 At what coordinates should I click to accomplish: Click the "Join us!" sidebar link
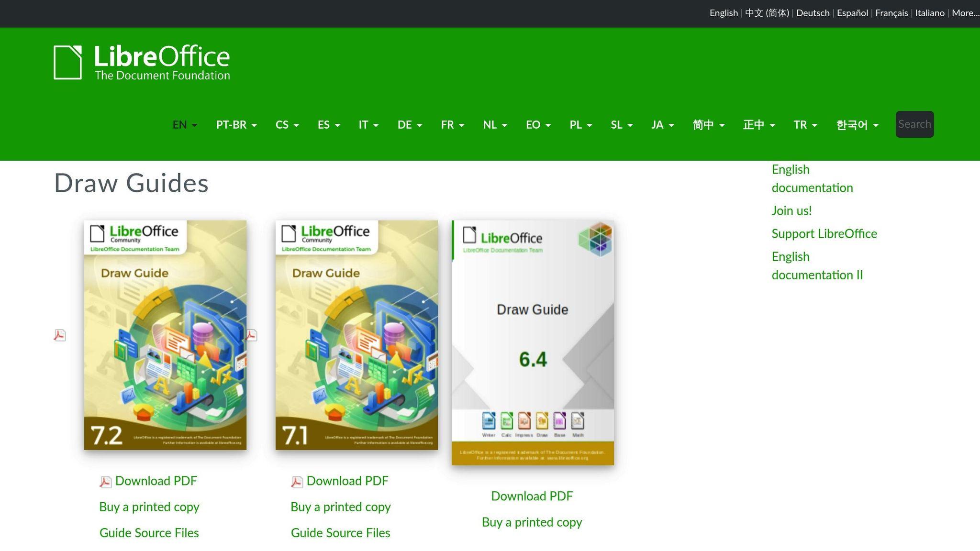tap(791, 210)
